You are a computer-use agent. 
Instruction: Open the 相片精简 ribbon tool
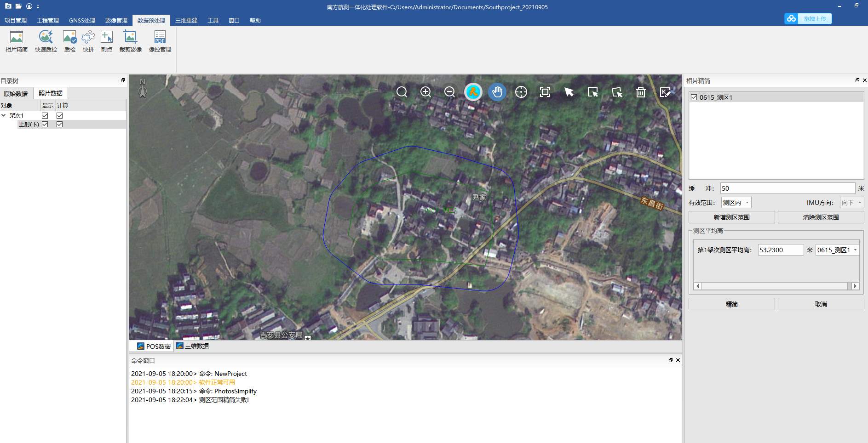[x=17, y=41]
